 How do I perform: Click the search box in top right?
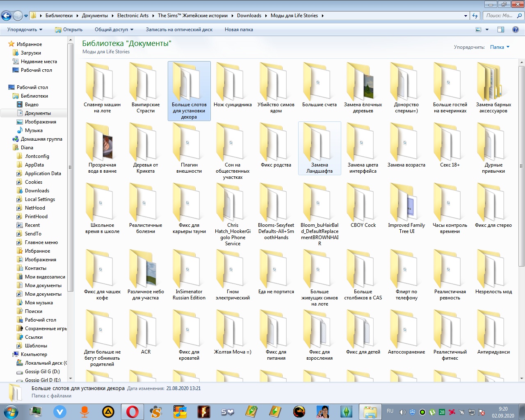coord(500,16)
